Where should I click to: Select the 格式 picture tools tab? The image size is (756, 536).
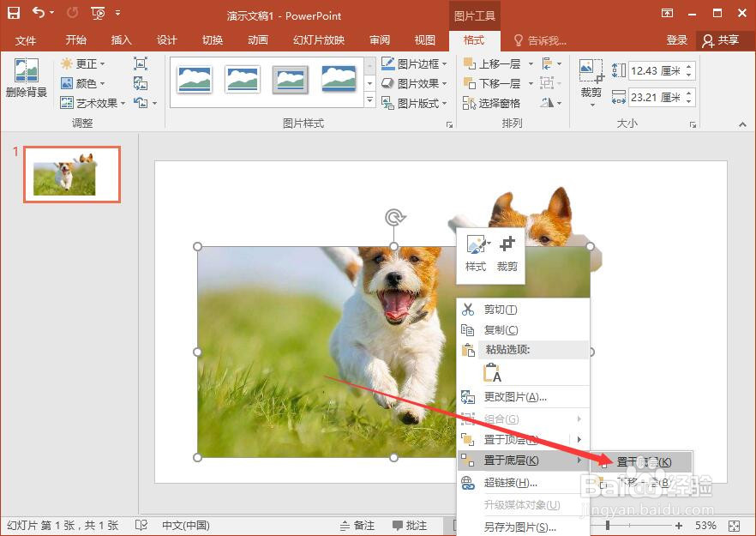click(x=473, y=40)
